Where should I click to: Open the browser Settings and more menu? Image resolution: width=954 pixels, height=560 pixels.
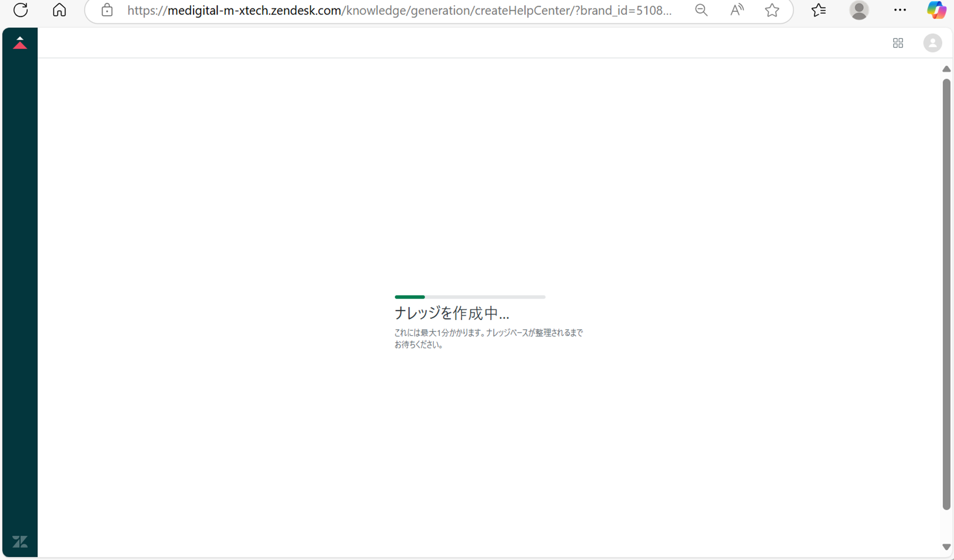900,10
